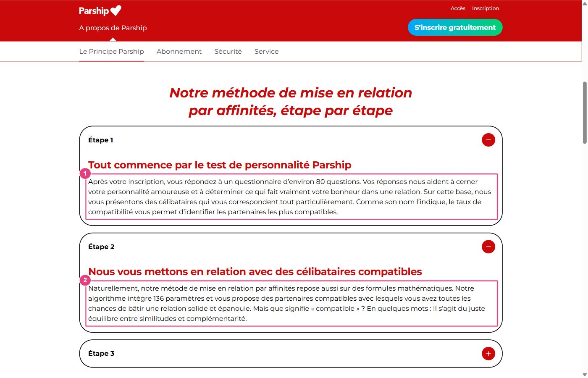Image resolution: width=588 pixels, height=378 pixels.
Task: Click the page vertical scrollbar thumb
Action: point(585,113)
